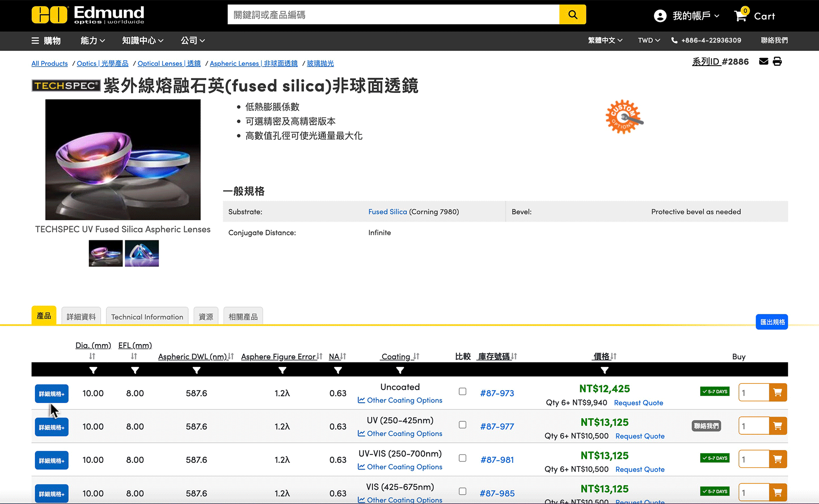The image size is (819, 504).
Task: Click the Custom Options wrench badge
Action: click(624, 117)
